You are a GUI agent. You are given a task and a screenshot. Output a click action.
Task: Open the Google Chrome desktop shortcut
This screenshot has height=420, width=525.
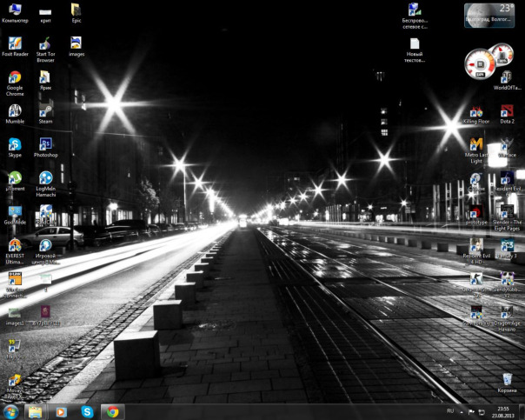coord(15,77)
